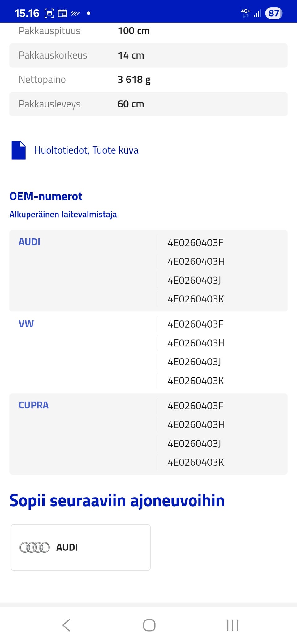Tap the status bar clock 15.16
The image size is (297, 644).
[27, 13]
